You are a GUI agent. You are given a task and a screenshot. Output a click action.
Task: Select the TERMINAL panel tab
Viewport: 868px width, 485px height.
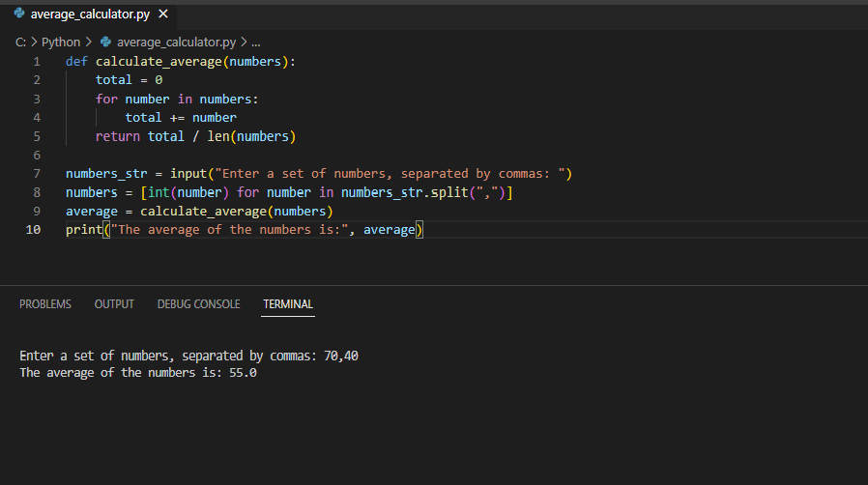point(288,304)
